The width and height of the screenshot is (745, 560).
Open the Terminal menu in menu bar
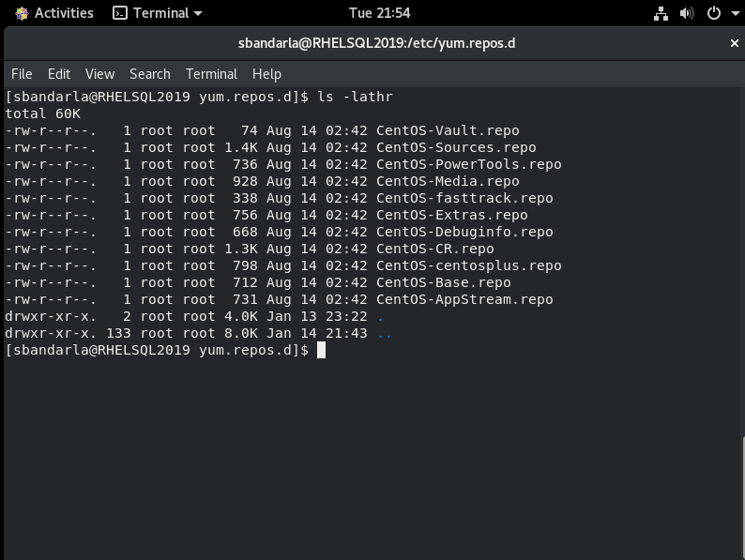coord(211,74)
